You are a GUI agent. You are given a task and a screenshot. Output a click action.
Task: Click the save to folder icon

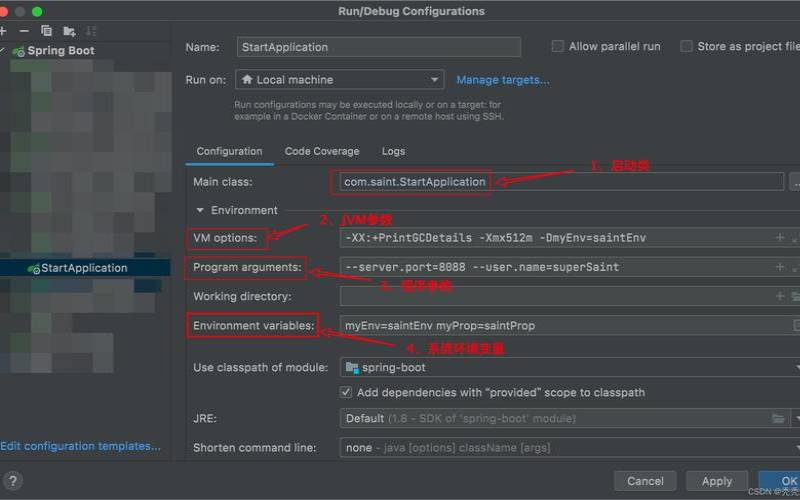(69, 31)
